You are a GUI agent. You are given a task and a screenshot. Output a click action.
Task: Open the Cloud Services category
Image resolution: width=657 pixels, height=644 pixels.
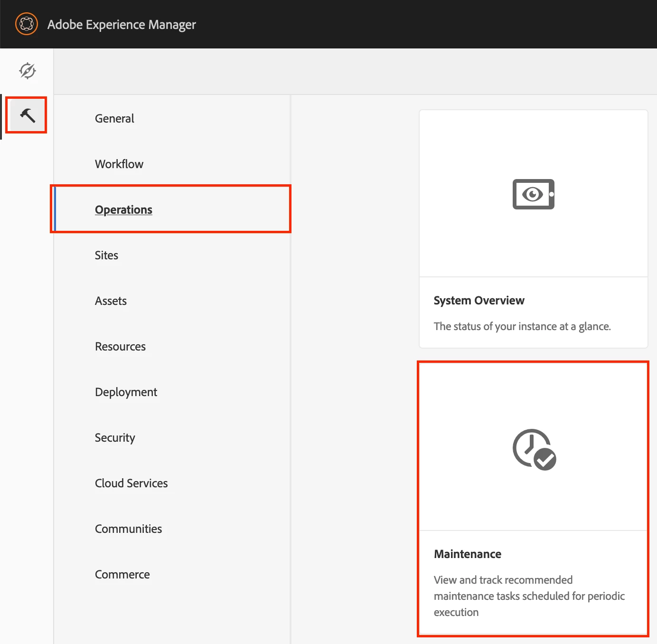click(131, 483)
